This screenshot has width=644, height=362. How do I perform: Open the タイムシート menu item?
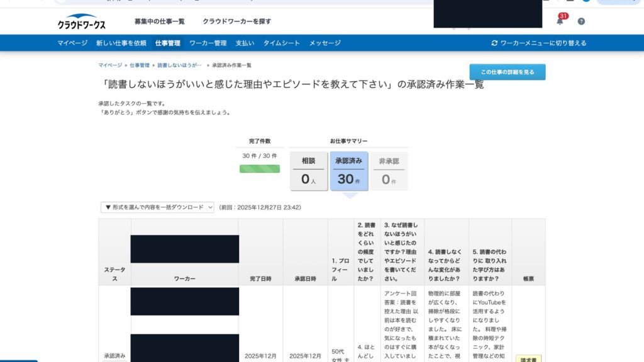(282, 43)
